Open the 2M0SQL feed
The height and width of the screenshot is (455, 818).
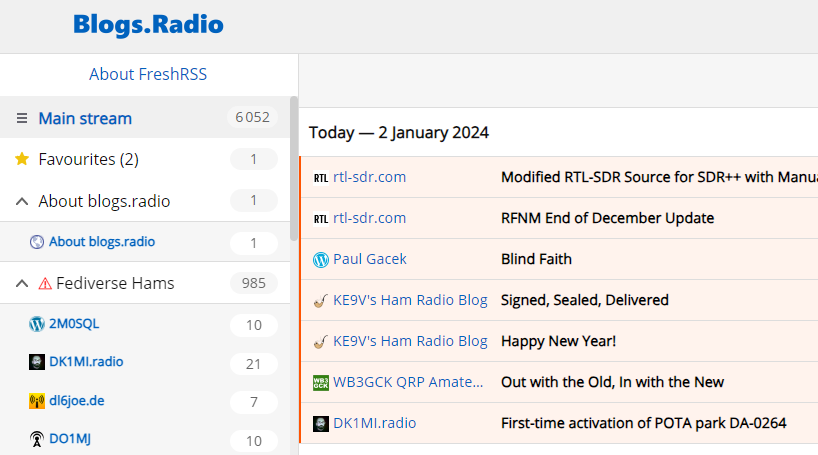(74, 324)
